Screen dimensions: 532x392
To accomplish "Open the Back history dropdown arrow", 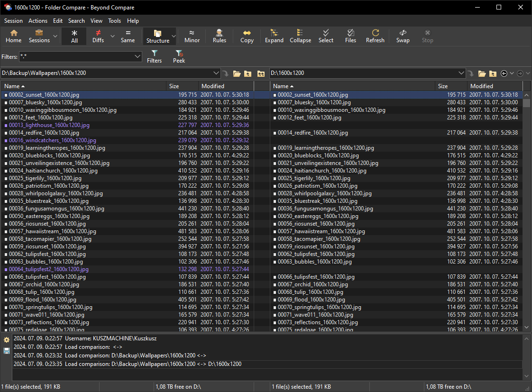I will [512, 73].
